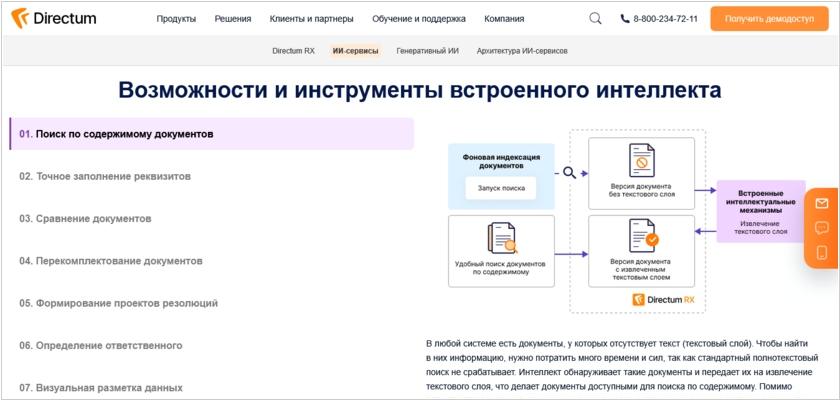The image size is (840, 400).
Task: Click the main heading Возможности и инструменты
Action: (x=420, y=90)
